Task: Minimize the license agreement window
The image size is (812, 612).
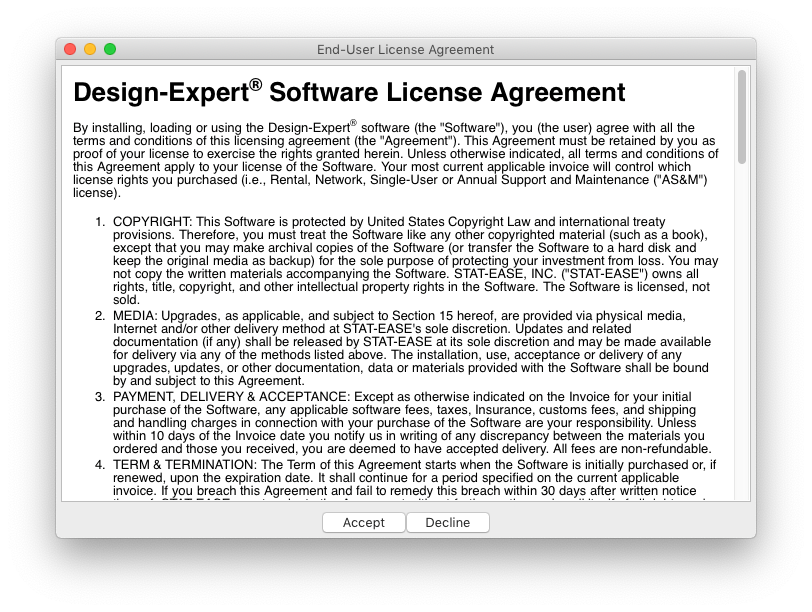Action: pos(90,49)
